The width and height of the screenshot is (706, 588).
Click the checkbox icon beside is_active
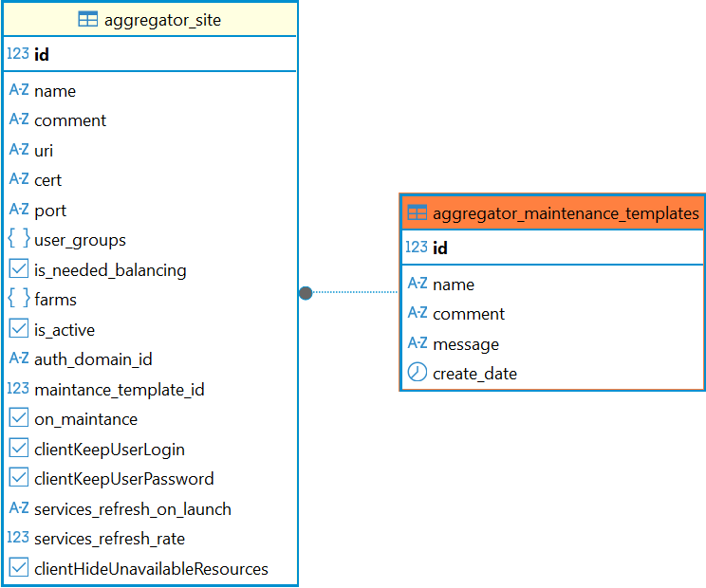19,329
